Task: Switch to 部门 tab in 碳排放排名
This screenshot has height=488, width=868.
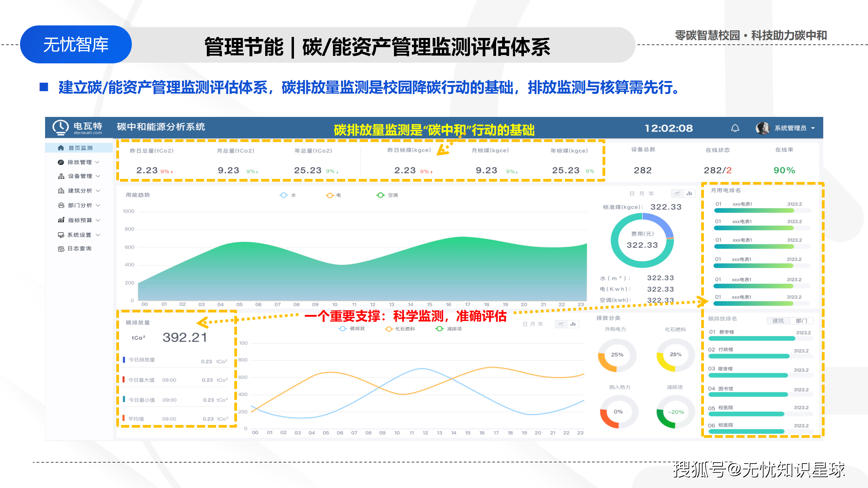Action: tap(802, 320)
